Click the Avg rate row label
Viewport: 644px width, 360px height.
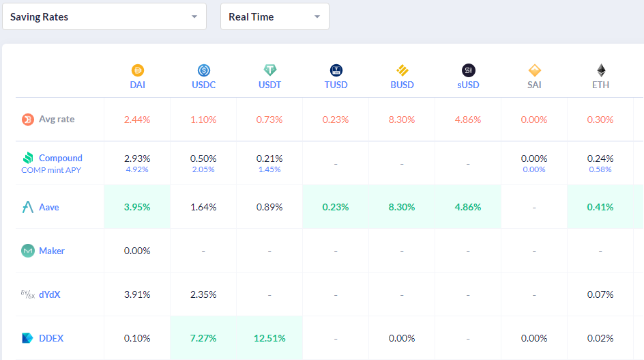tap(57, 120)
